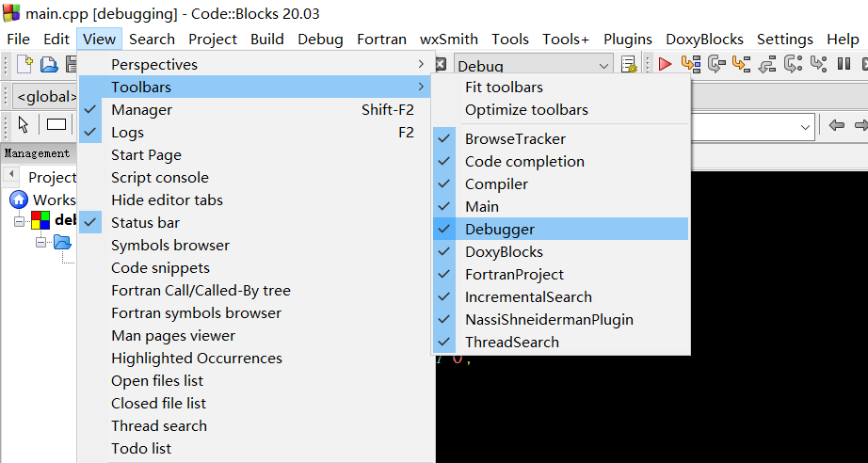The width and height of the screenshot is (868, 463).
Task: Click the Step into debug icon
Action: tap(741, 64)
